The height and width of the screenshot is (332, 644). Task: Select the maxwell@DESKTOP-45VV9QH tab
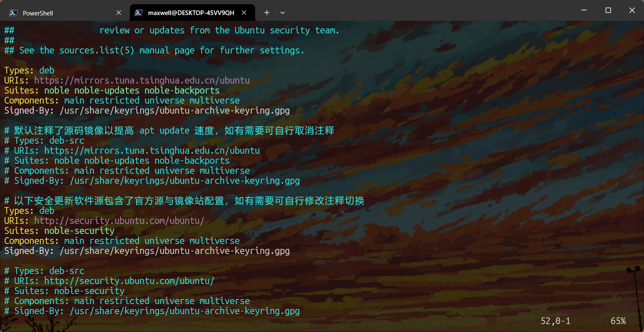(192, 13)
